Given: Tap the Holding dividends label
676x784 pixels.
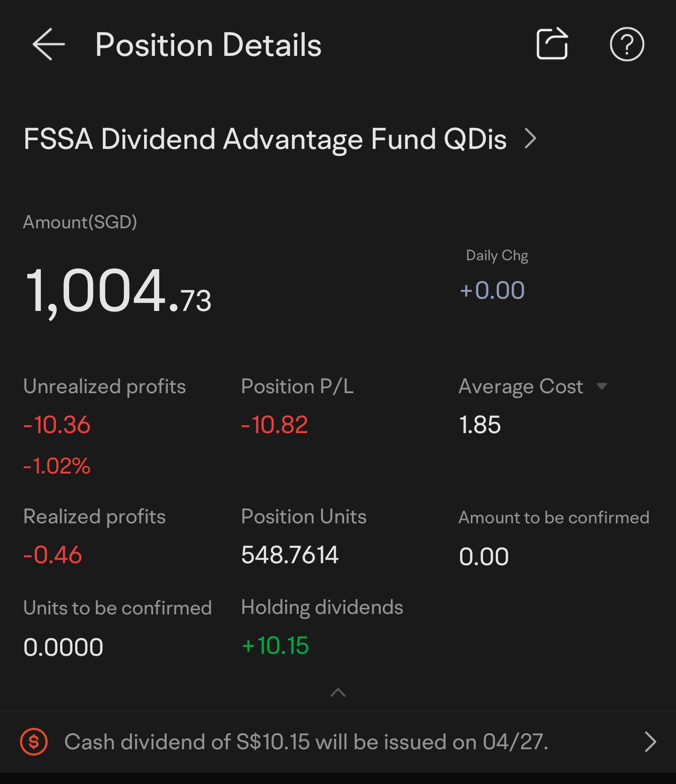Looking at the screenshot, I should click(322, 607).
